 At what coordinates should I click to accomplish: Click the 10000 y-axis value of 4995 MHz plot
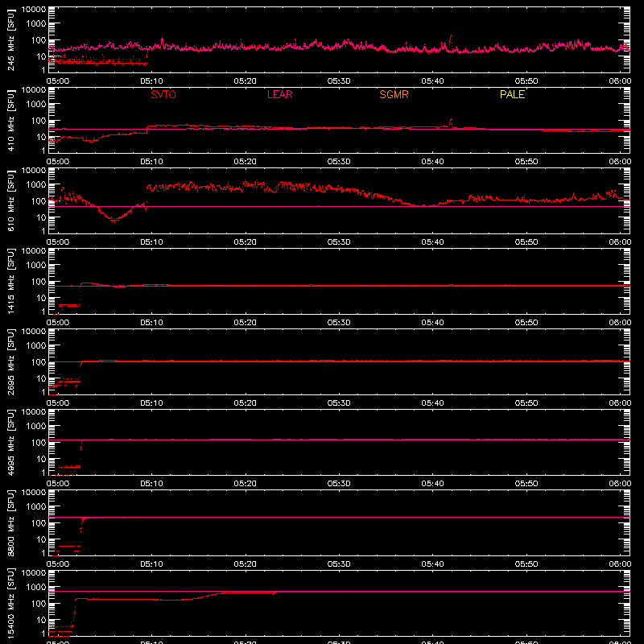(34, 412)
